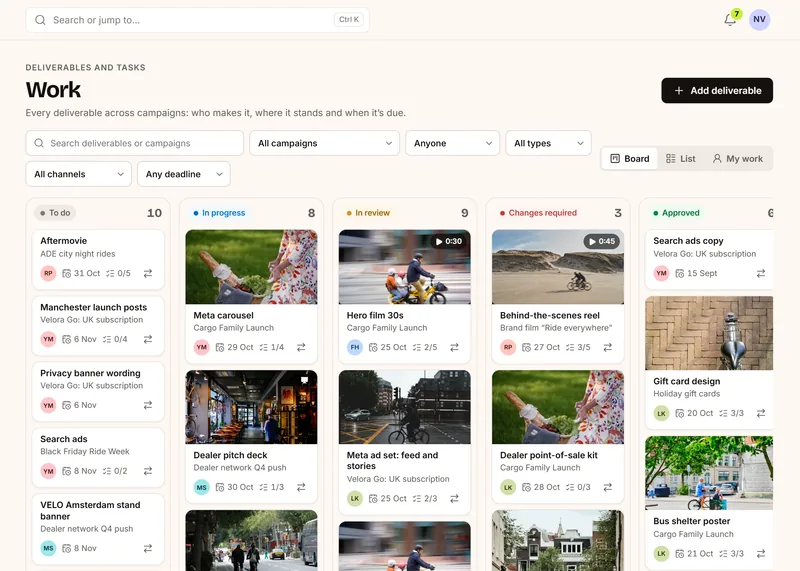Open the Anyone assignee dropdown

453,143
